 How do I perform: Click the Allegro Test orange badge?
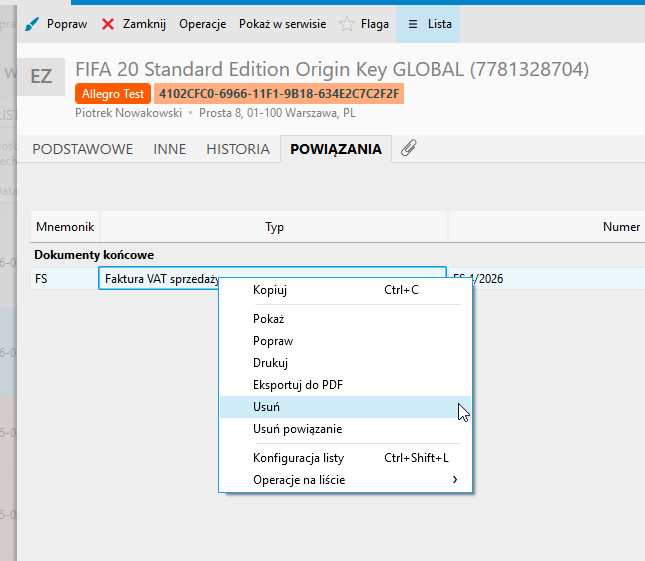pyautogui.click(x=113, y=94)
